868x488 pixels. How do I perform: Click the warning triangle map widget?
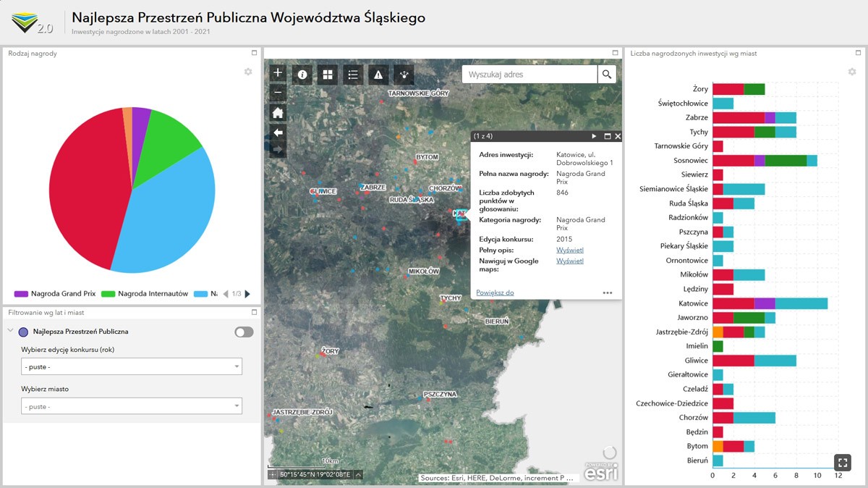[x=378, y=75]
